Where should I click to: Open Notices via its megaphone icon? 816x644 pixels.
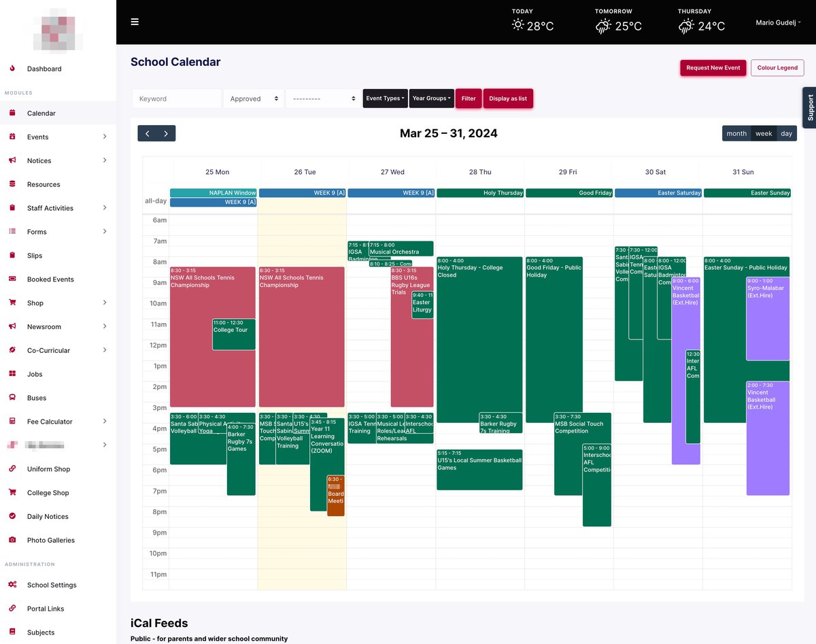point(12,160)
